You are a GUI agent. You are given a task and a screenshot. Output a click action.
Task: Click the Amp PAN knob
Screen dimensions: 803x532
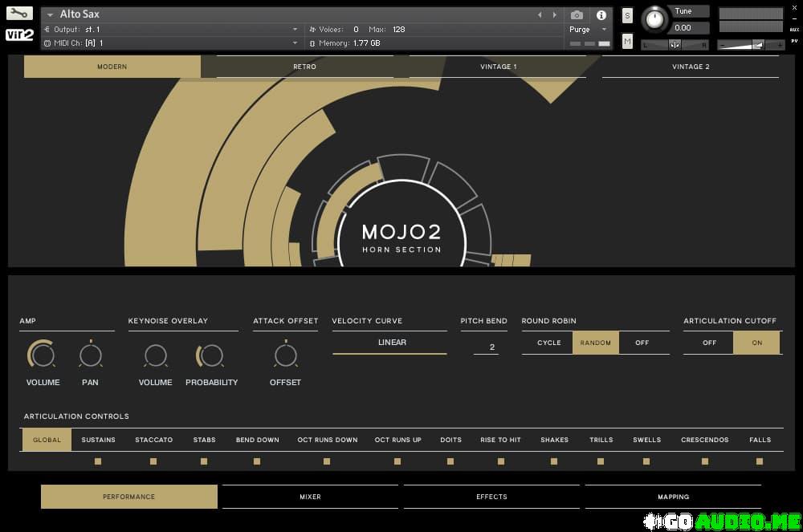pos(91,355)
